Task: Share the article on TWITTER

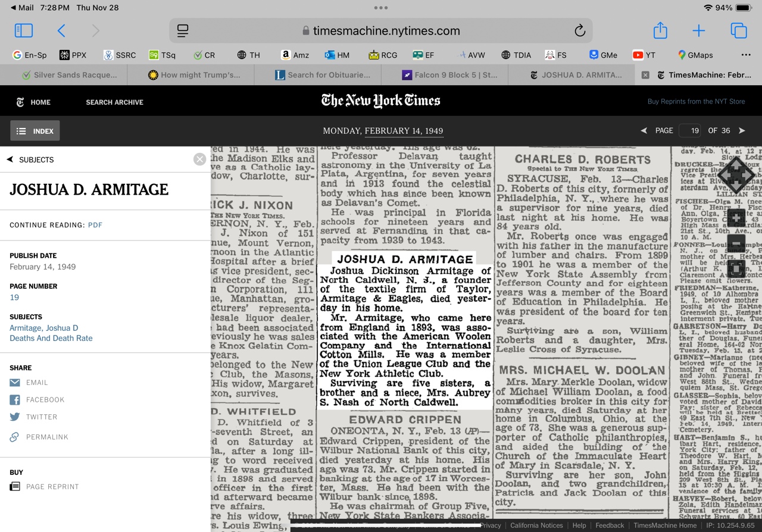Action: click(x=33, y=417)
